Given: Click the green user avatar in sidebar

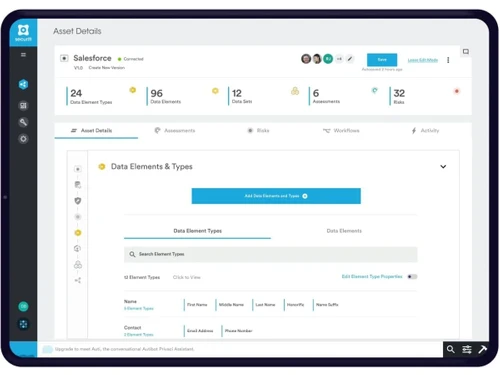Looking at the screenshot, I should coord(23,306).
